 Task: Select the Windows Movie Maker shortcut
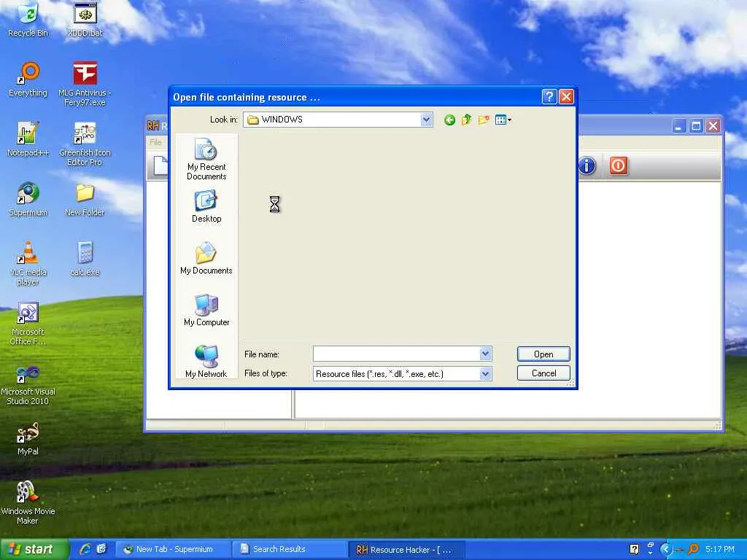click(x=28, y=502)
